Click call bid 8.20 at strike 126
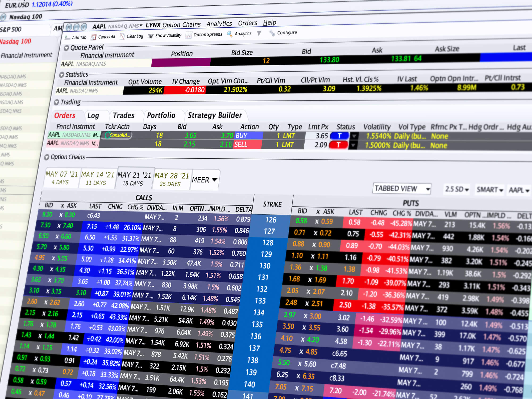 coord(47,214)
